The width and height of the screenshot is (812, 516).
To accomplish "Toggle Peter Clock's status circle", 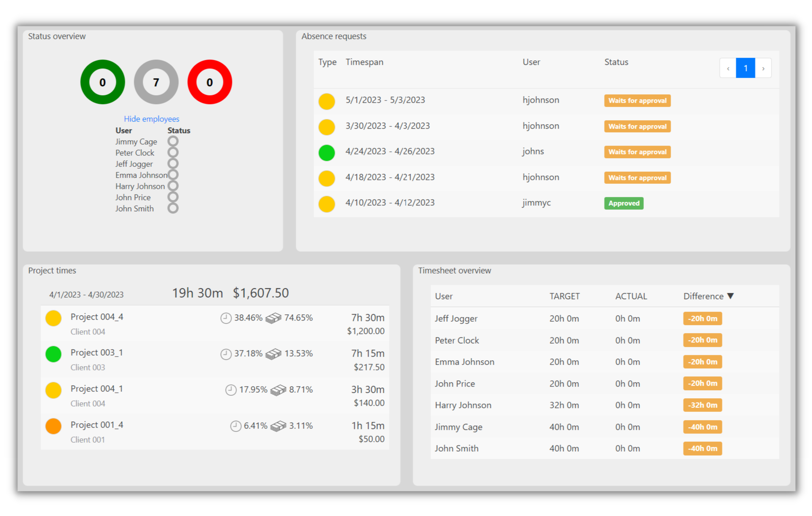I will point(173,152).
